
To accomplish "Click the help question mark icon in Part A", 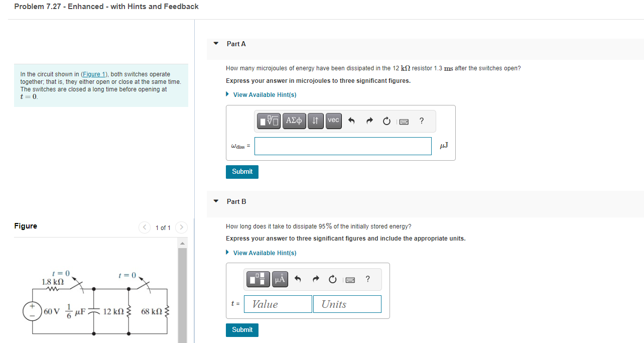I will click(421, 121).
